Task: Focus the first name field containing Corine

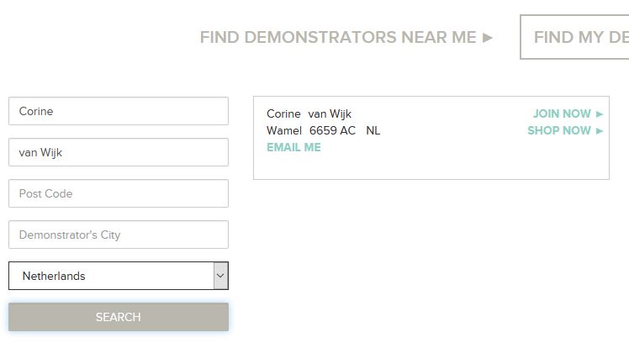Action: click(x=119, y=111)
